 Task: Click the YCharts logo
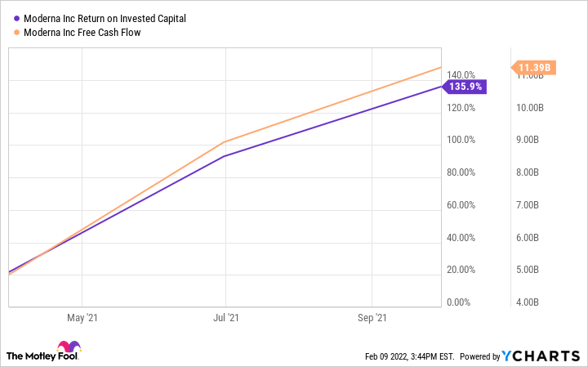539,356
